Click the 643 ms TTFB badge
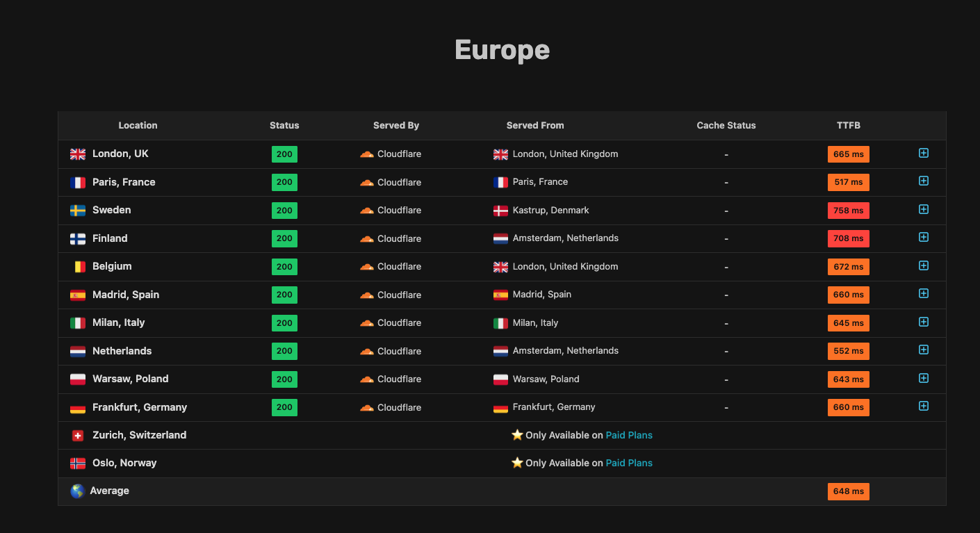980x533 pixels. click(849, 379)
